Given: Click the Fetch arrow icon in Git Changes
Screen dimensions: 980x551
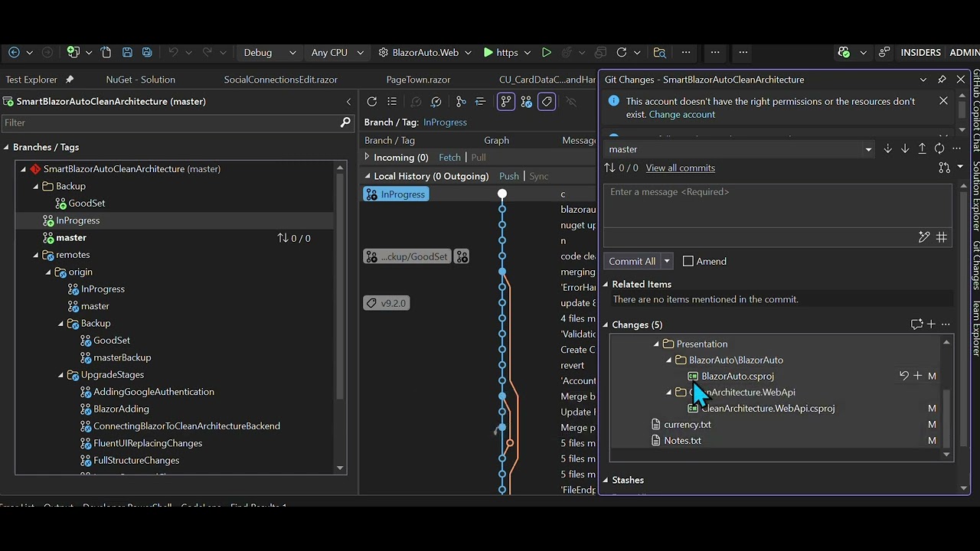Looking at the screenshot, I should 887,149.
